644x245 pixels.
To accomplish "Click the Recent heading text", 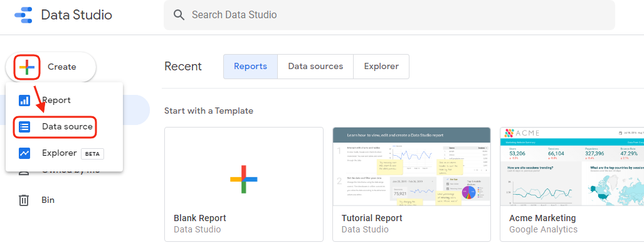I will tap(183, 67).
